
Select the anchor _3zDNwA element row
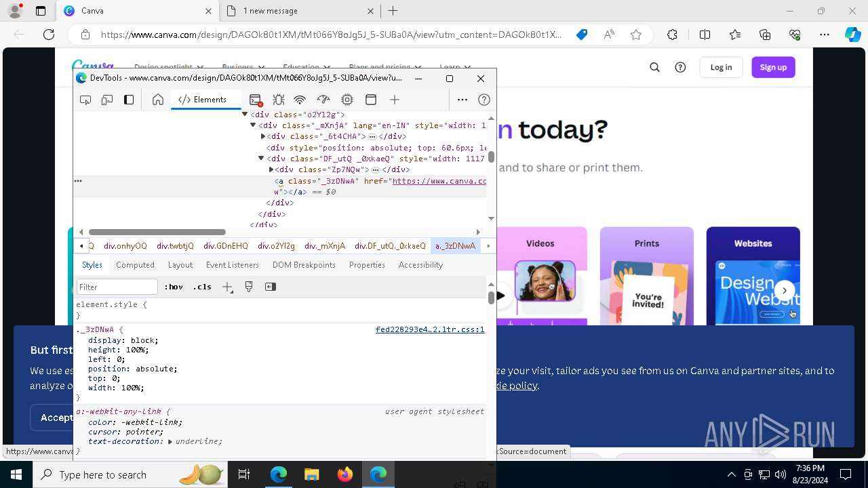coord(279,186)
